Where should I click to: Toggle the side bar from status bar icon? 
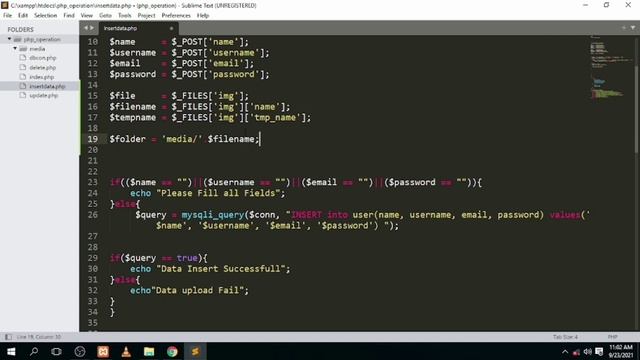8,337
